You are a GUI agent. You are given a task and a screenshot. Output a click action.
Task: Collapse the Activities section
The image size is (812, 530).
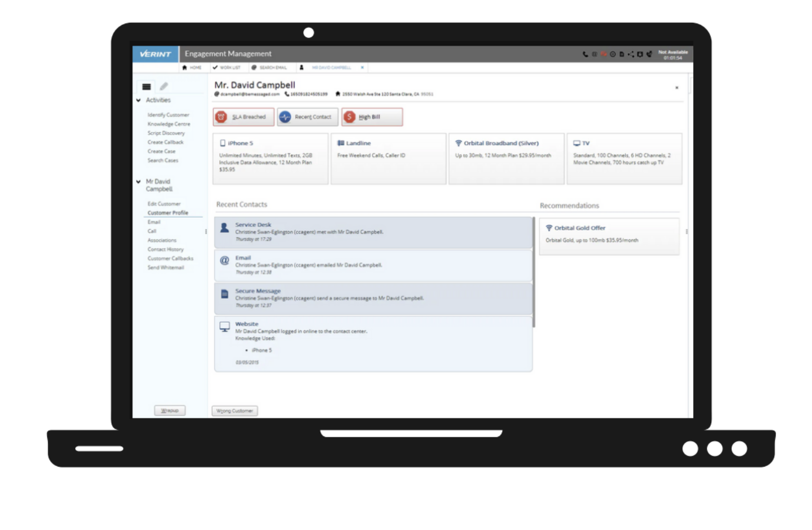[x=139, y=100]
